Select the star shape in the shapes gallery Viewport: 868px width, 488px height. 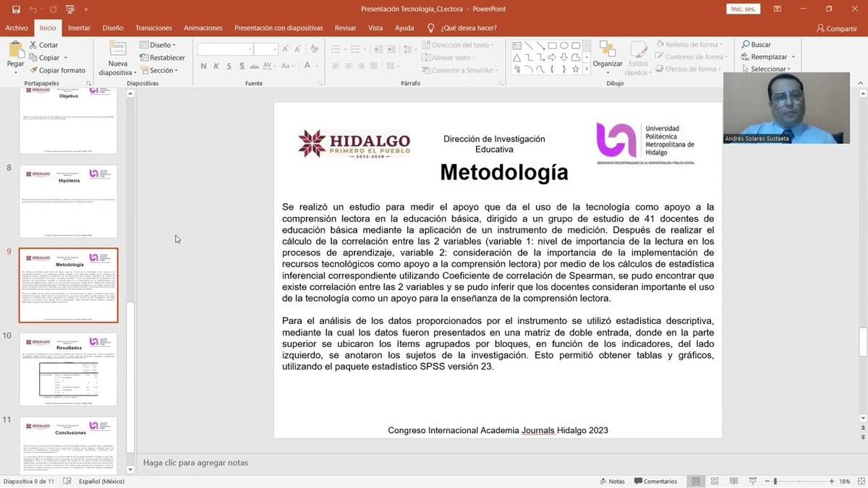coord(575,69)
